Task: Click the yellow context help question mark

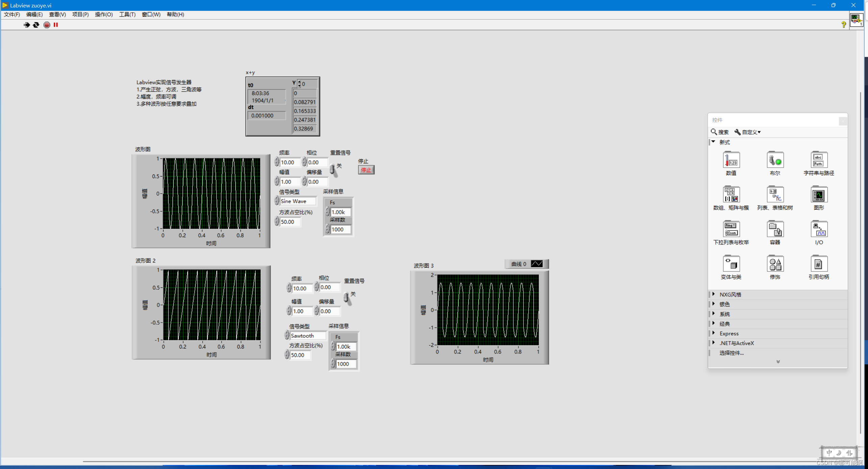Action: (843, 24)
